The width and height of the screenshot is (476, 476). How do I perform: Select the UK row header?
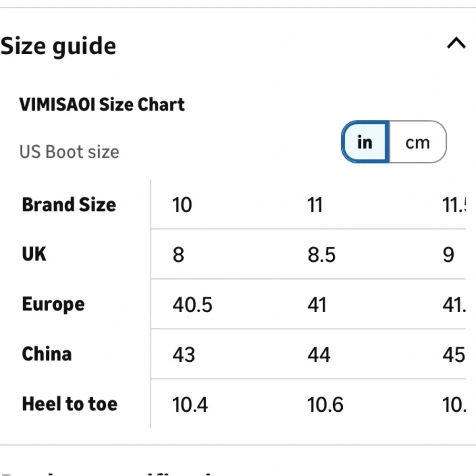[x=34, y=254]
